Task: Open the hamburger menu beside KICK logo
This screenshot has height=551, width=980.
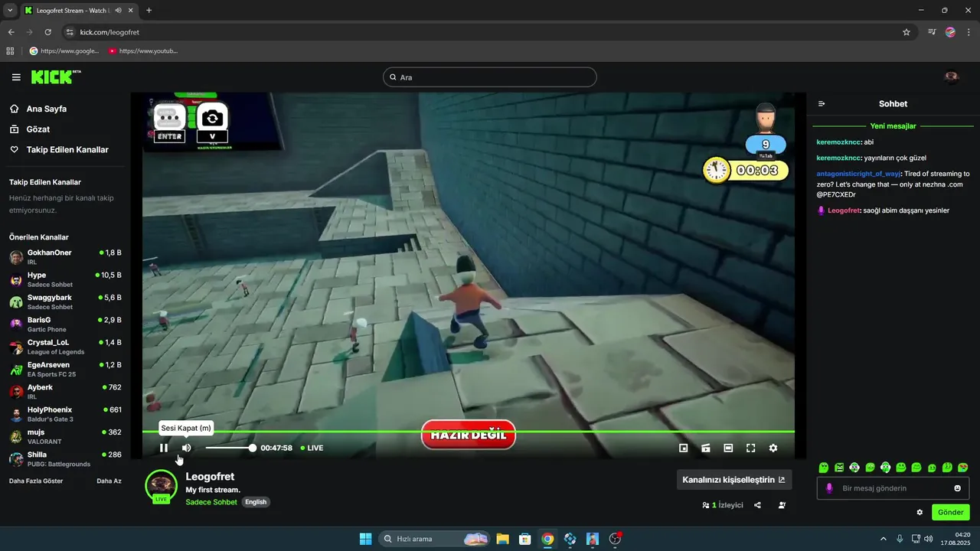Action: [x=16, y=77]
